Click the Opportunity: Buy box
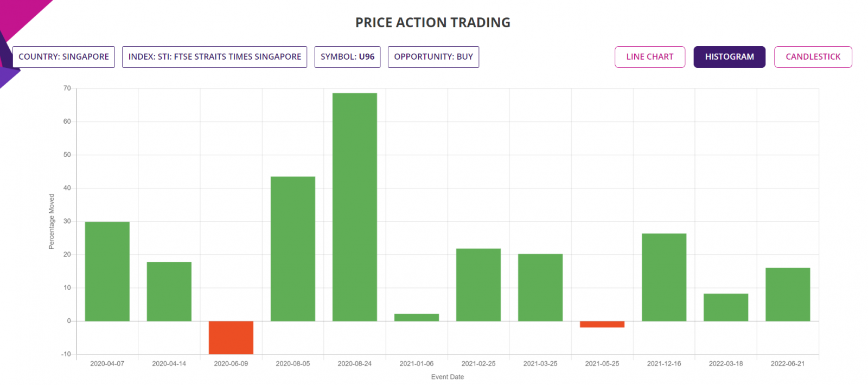The height and width of the screenshot is (385, 868). click(433, 57)
